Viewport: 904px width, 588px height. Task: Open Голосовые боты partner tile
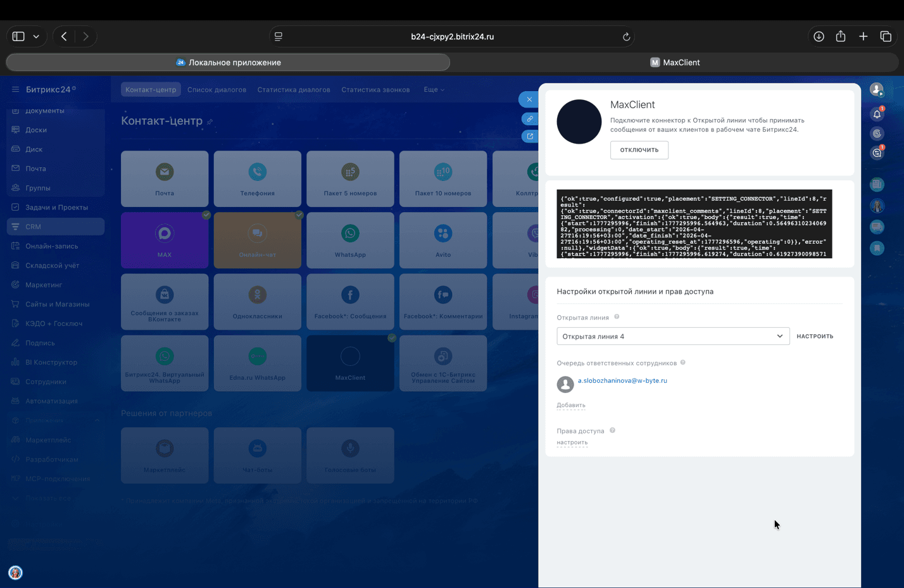point(350,455)
